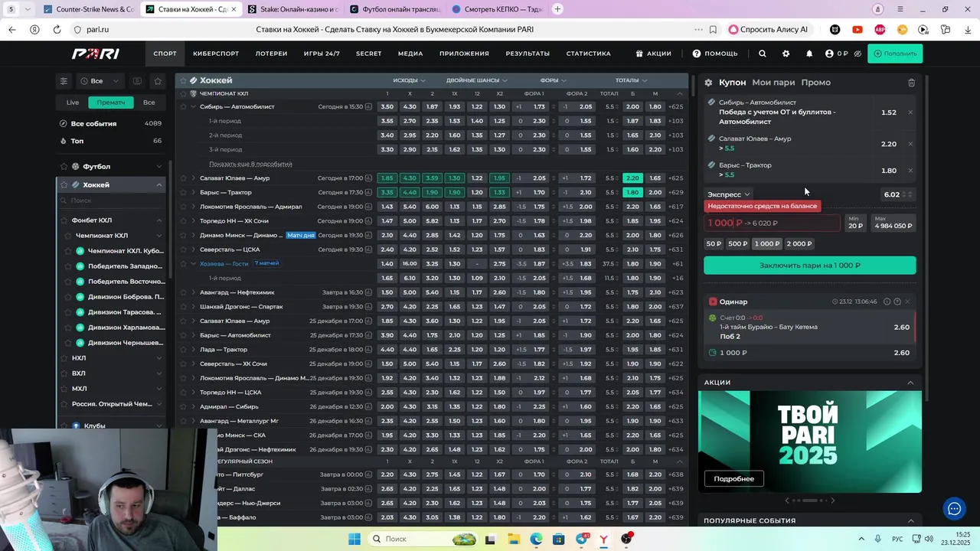Viewport: 980px width, 551px height.
Task: Click the PARI logo
Action: [x=96, y=54]
